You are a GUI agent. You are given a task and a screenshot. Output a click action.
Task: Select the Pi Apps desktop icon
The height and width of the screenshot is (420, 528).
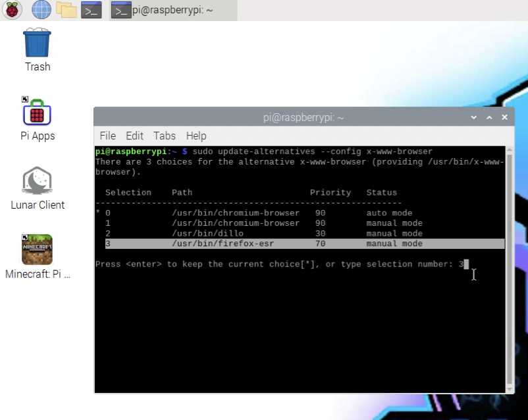coord(38,119)
